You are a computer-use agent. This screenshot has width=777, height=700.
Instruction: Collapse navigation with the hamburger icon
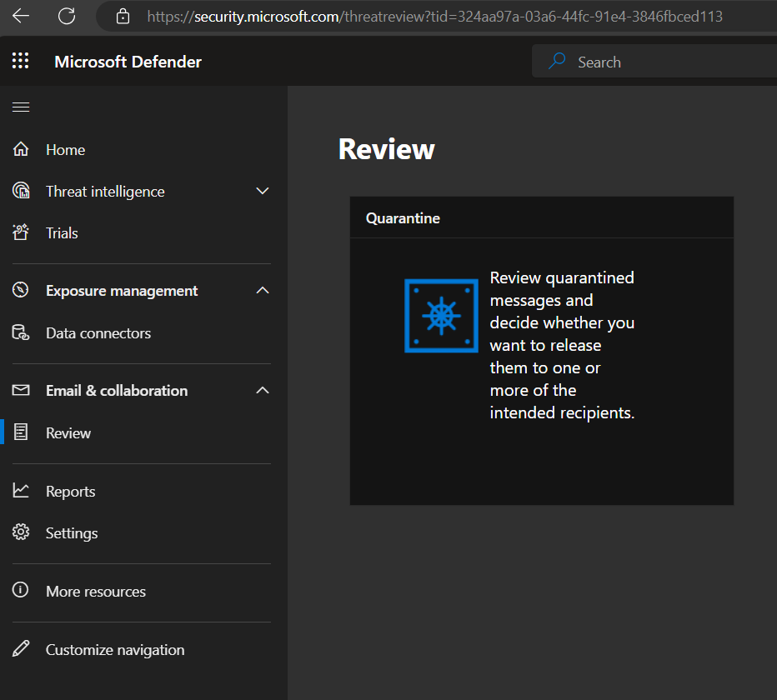point(21,107)
